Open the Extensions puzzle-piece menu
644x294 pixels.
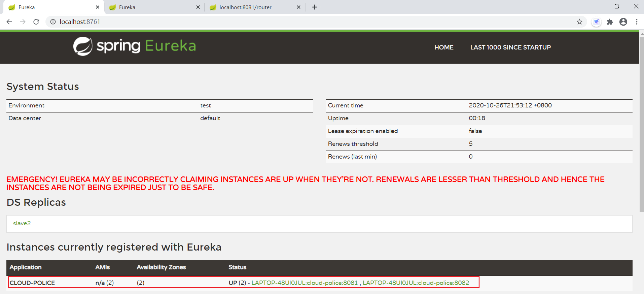click(x=610, y=22)
